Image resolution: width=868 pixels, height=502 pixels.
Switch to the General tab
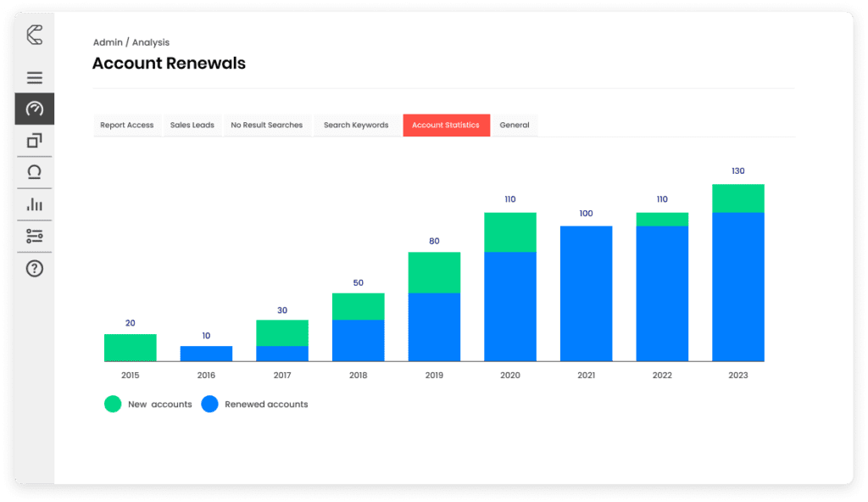coord(515,126)
